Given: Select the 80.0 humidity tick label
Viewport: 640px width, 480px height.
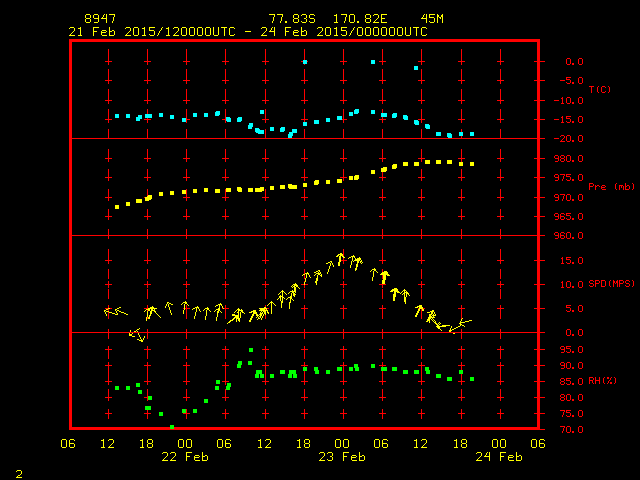Looking at the screenshot, I should click(571, 398).
